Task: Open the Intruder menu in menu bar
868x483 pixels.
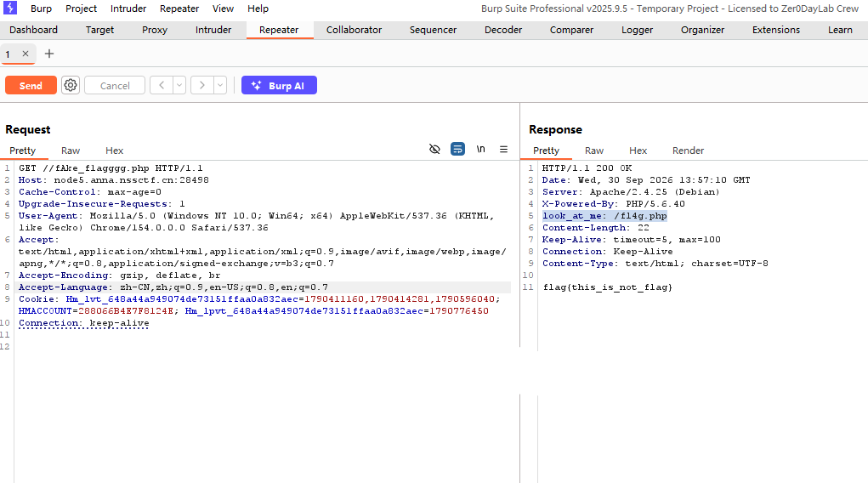Action: pyautogui.click(x=128, y=9)
